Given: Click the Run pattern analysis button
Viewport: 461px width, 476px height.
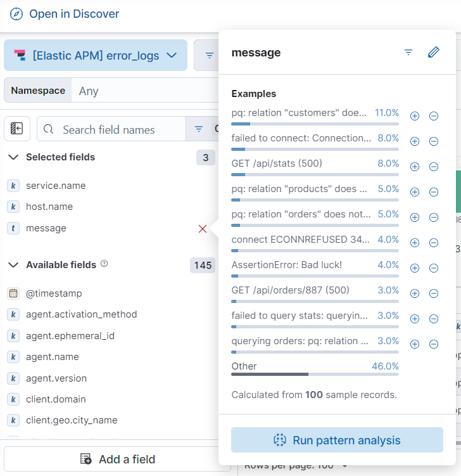Looking at the screenshot, I should tap(337, 440).
